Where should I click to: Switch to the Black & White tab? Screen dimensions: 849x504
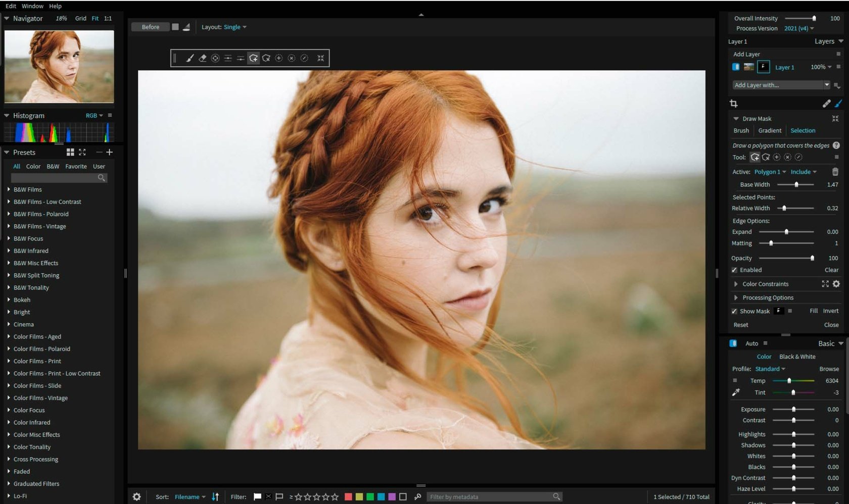click(x=797, y=357)
